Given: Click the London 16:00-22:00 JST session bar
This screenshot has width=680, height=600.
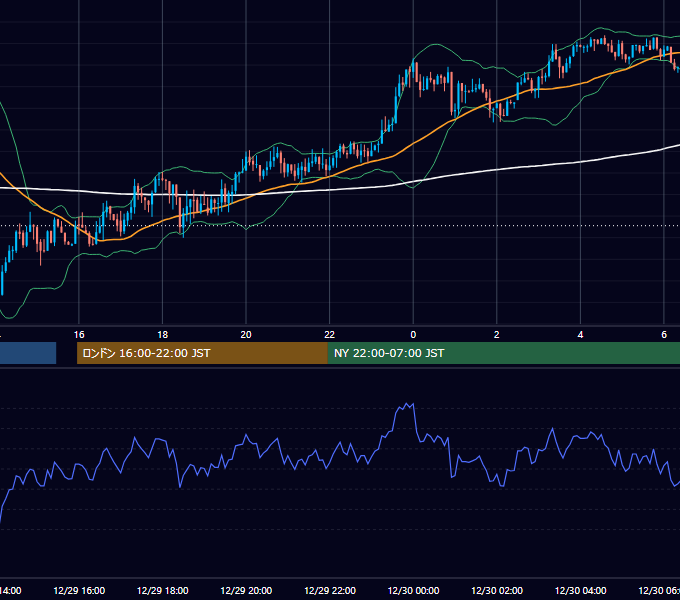Looking at the screenshot, I should (202, 353).
